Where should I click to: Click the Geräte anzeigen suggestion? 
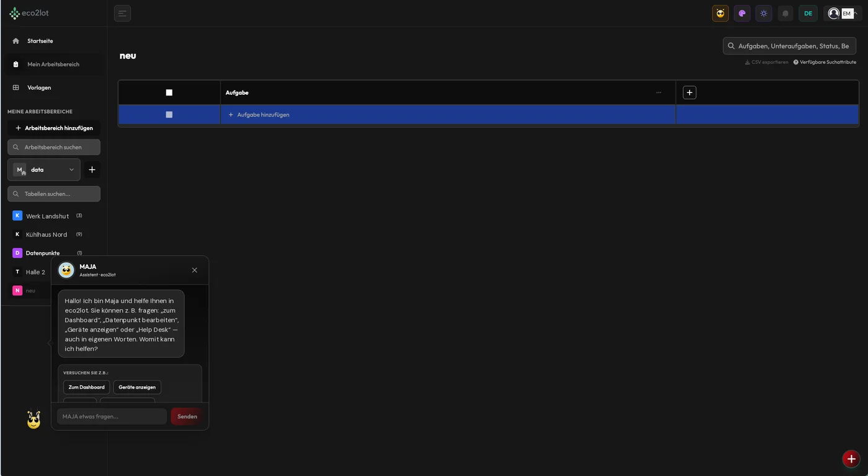pos(137,387)
